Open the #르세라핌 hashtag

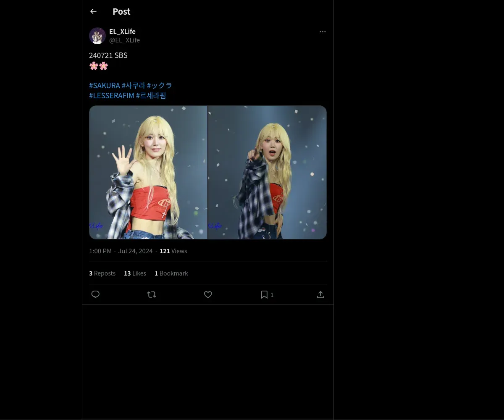[151, 95]
